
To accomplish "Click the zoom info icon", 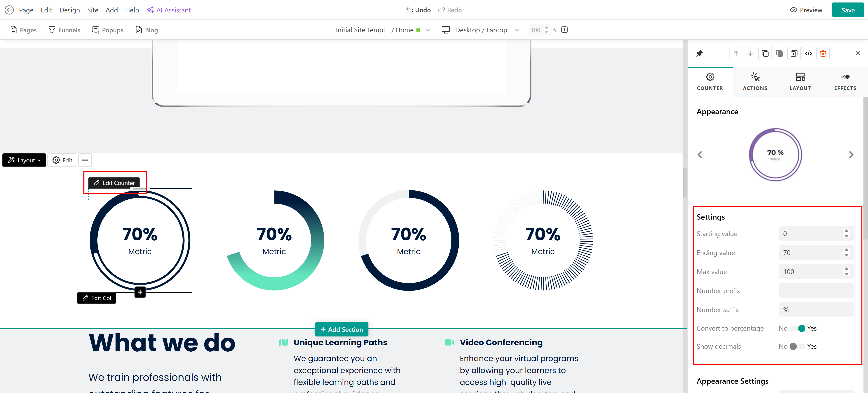I will (x=564, y=30).
